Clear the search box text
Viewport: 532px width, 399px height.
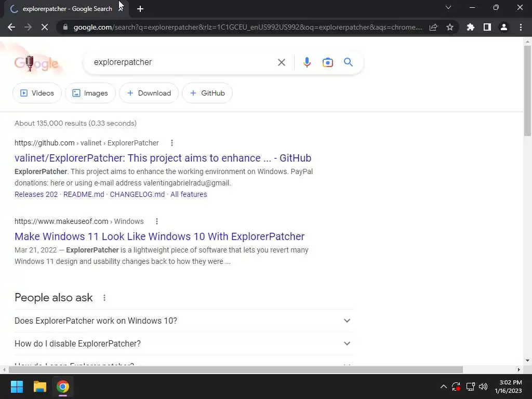281,62
